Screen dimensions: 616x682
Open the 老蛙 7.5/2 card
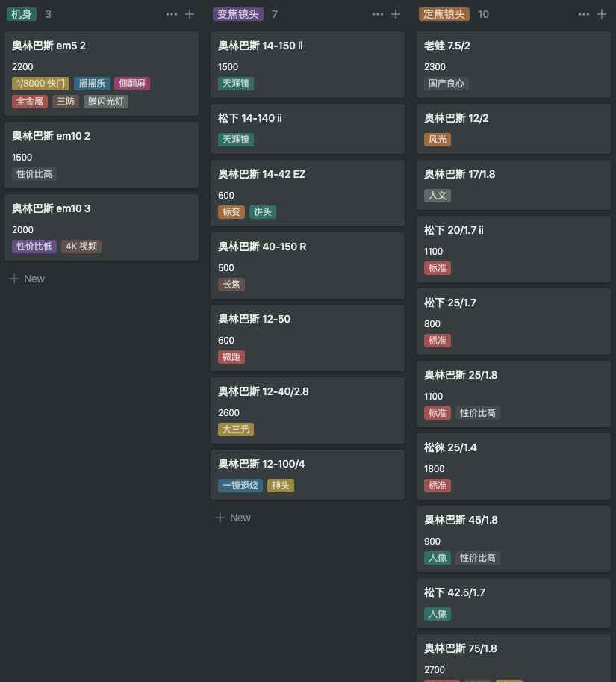[514, 64]
